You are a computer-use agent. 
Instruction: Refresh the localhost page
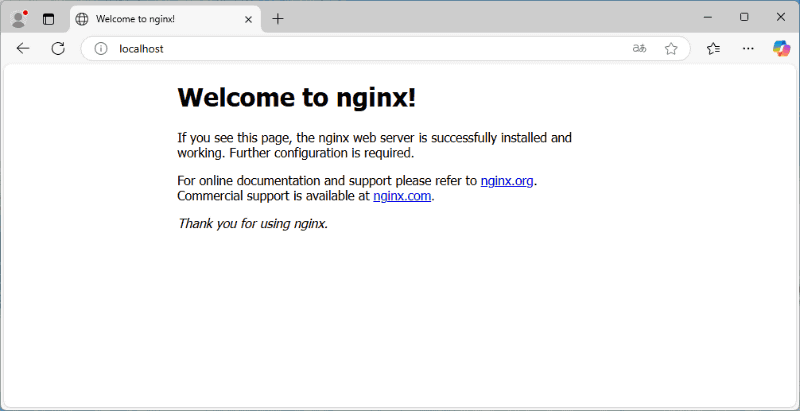pyautogui.click(x=58, y=48)
